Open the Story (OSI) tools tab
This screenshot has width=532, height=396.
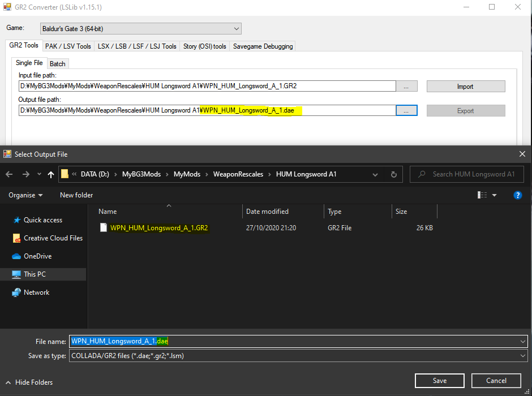point(204,46)
